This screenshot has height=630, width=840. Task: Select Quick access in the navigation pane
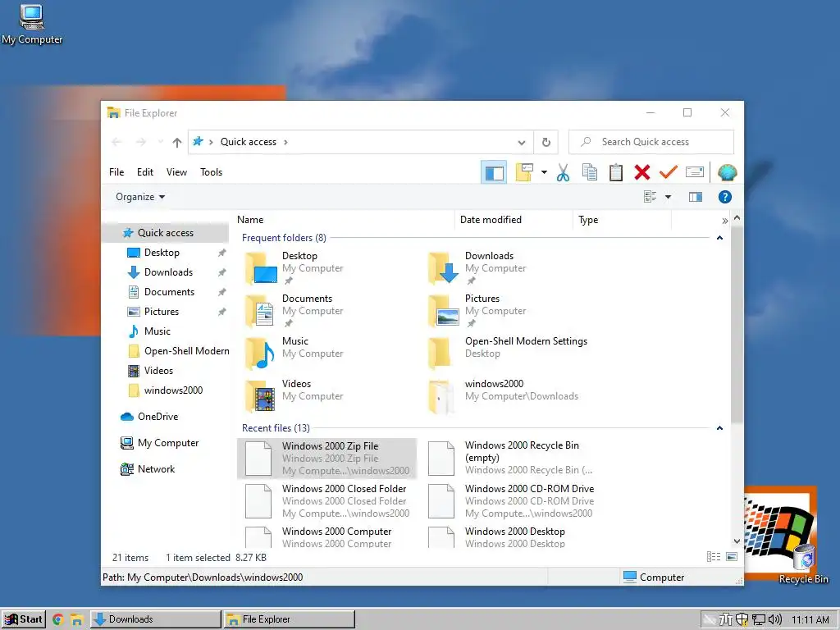click(x=165, y=232)
